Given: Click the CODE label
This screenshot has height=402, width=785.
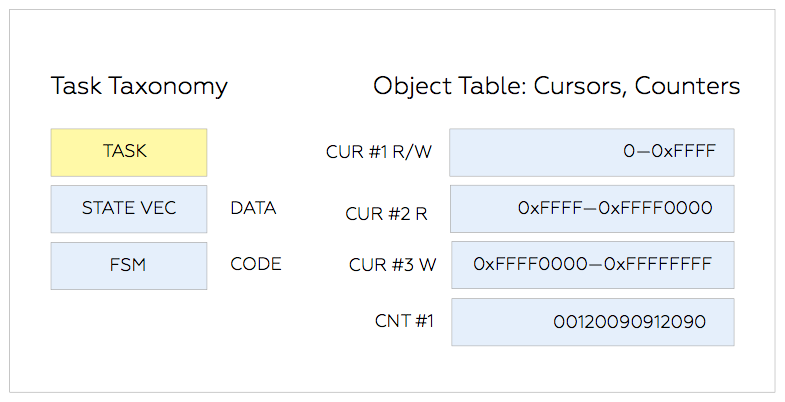Looking at the screenshot, I should click(x=256, y=264).
